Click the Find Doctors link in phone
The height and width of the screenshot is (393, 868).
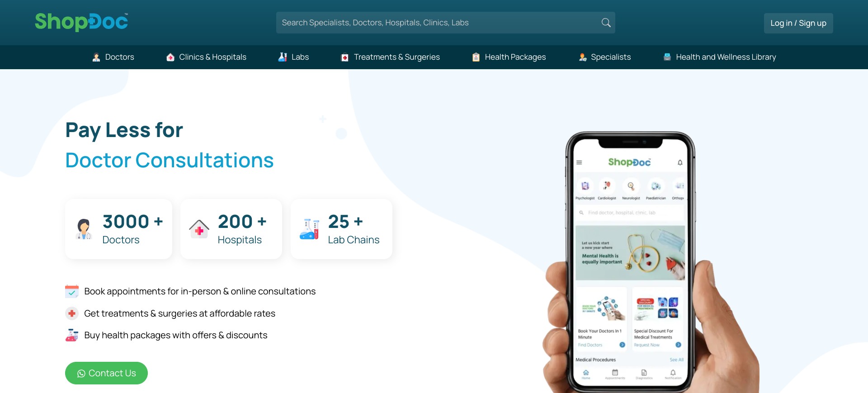(590, 345)
